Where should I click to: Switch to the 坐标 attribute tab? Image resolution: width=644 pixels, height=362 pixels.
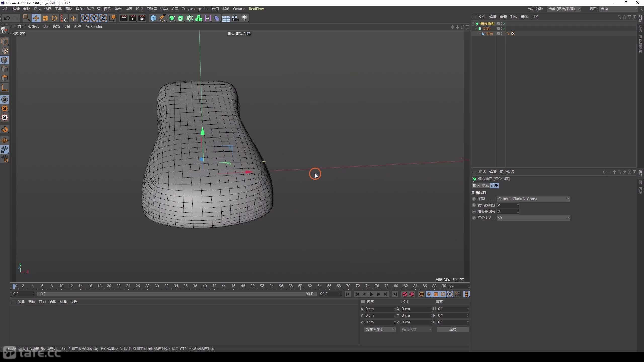(485, 186)
